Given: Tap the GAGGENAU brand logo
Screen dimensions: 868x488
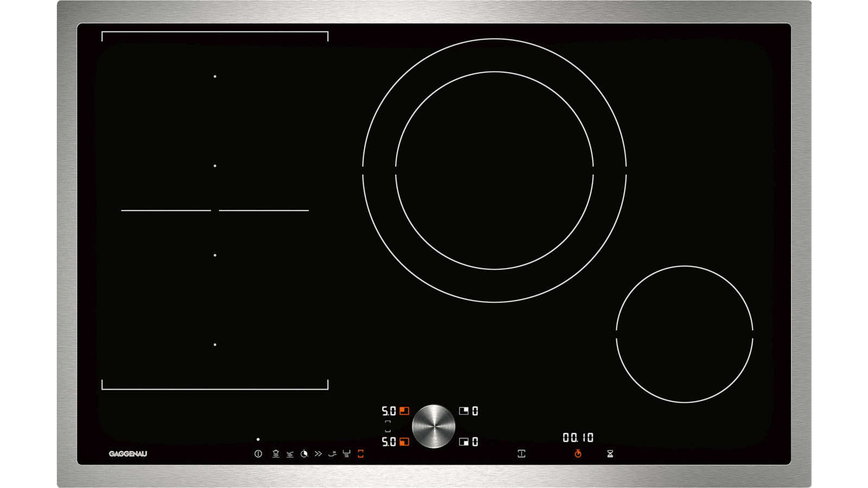Looking at the screenshot, I should [x=128, y=454].
